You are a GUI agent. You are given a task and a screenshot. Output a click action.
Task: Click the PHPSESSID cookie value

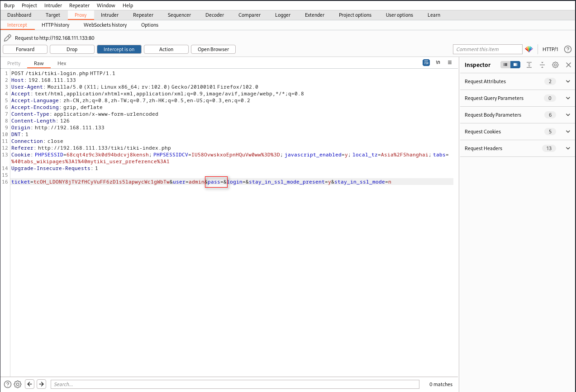(x=108, y=155)
